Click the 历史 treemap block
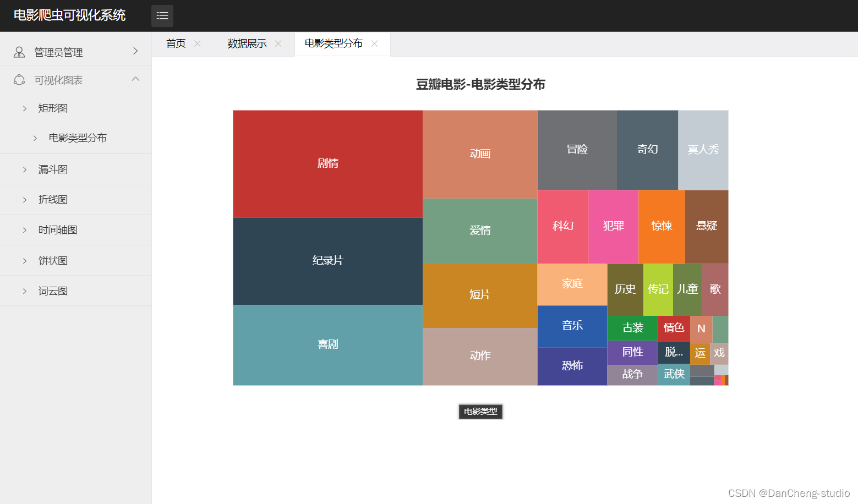 tap(625, 289)
